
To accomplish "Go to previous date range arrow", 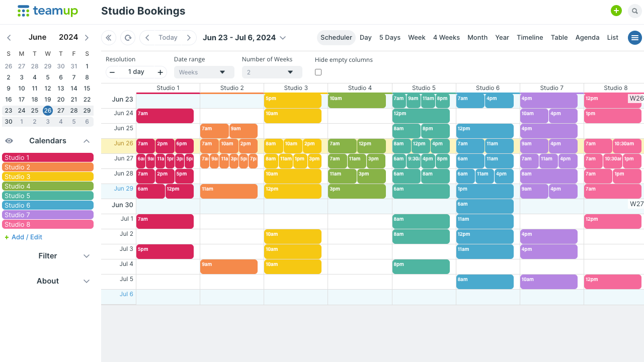I will [x=147, y=38].
